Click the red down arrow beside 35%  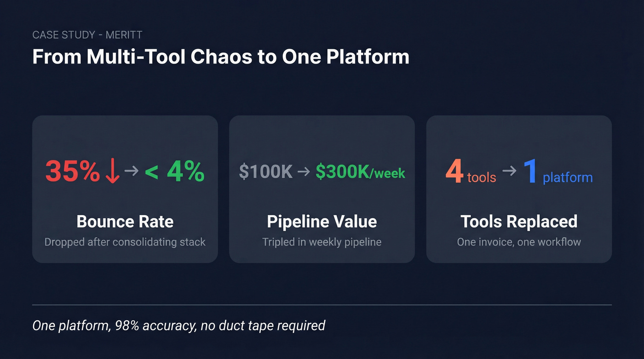click(x=112, y=172)
